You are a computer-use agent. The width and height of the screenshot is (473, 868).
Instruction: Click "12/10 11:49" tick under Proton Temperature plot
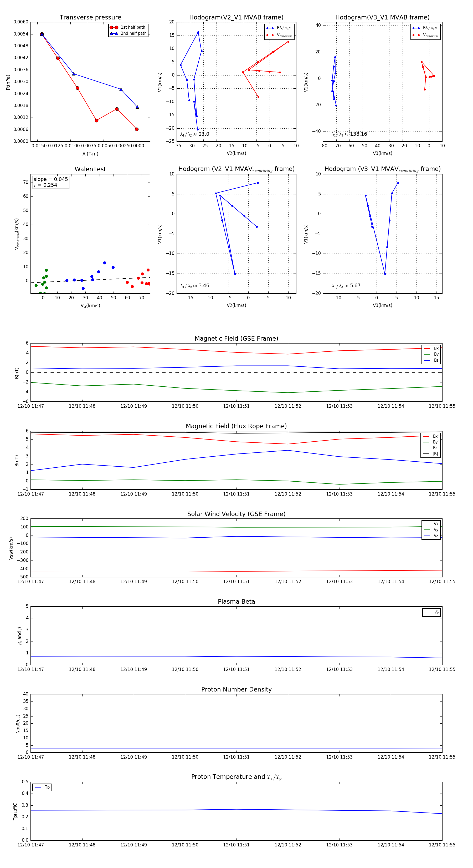[134, 845]
